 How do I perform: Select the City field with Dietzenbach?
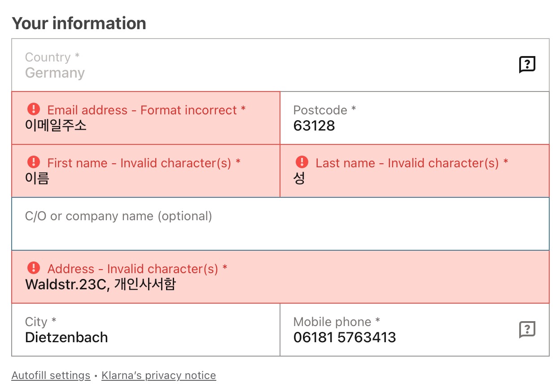[x=146, y=330]
